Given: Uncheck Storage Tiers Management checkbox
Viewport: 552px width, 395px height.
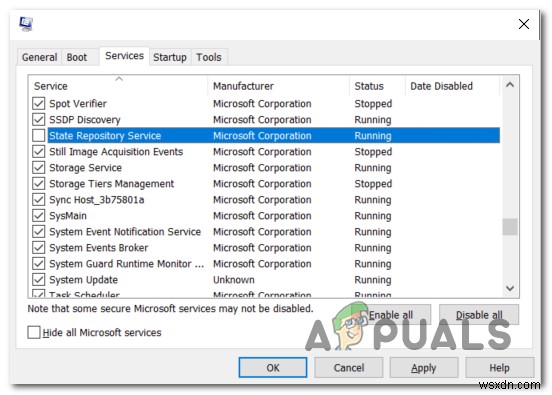Looking at the screenshot, I should (38, 184).
